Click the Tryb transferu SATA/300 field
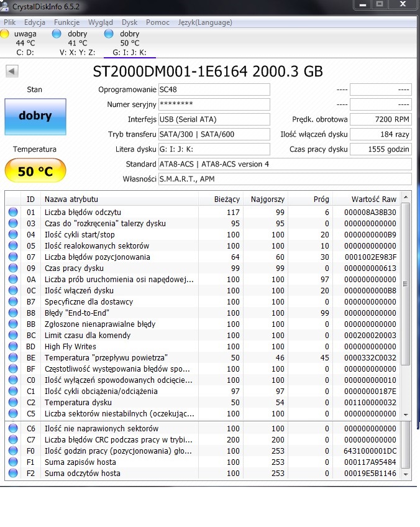 [x=214, y=134]
